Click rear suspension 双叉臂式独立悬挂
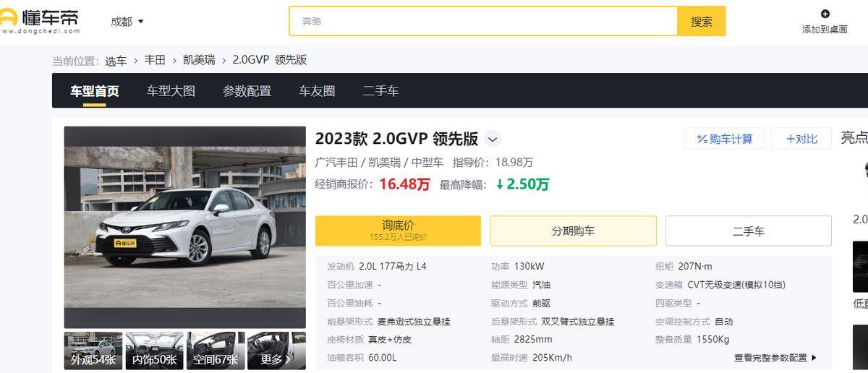868x373 pixels. (578, 322)
